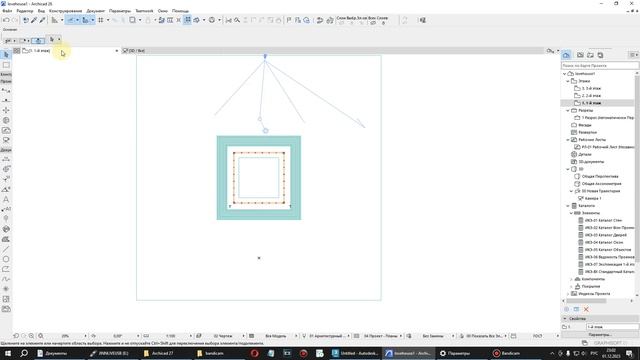Collapse the Этажи folder in navigator

pyautogui.click(x=568, y=81)
